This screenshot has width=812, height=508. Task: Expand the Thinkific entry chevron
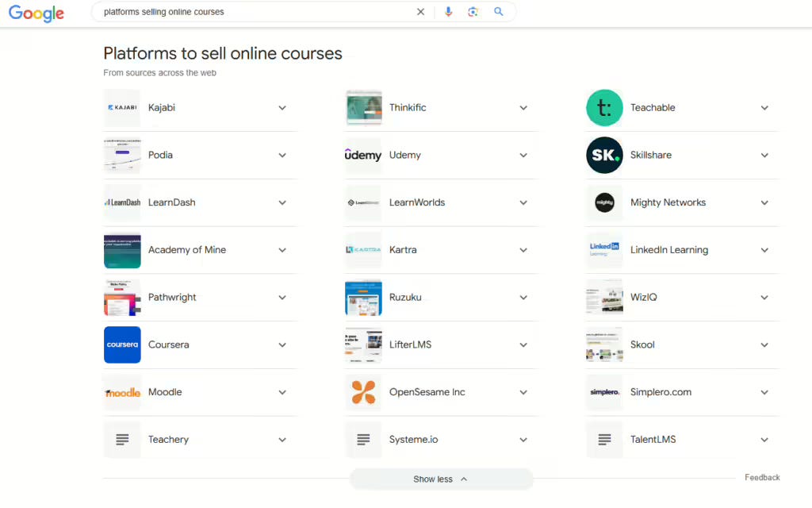[x=523, y=108]
